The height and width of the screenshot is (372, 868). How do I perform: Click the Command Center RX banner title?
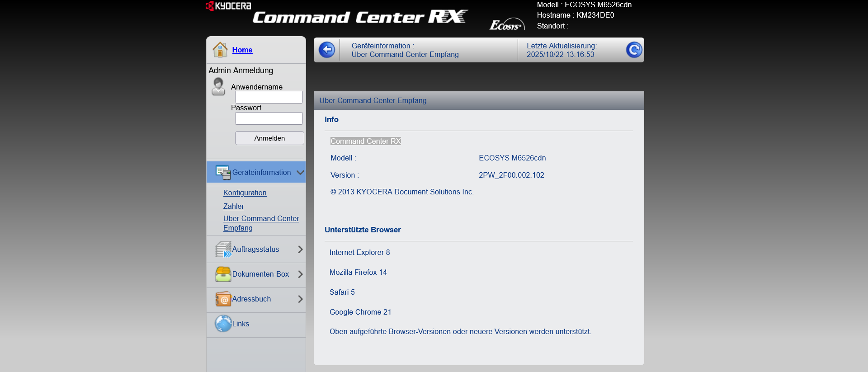tap(360, 17)
